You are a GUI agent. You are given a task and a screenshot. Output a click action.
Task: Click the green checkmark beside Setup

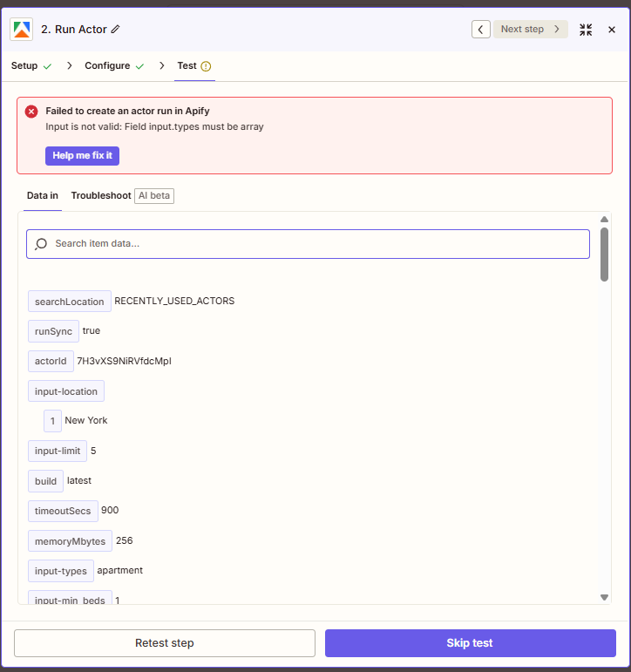pyautogui.click(x=47, y=66)
